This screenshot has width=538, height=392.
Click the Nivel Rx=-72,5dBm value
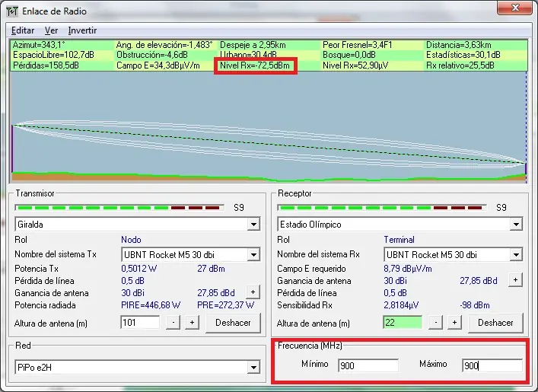(255, 65)
